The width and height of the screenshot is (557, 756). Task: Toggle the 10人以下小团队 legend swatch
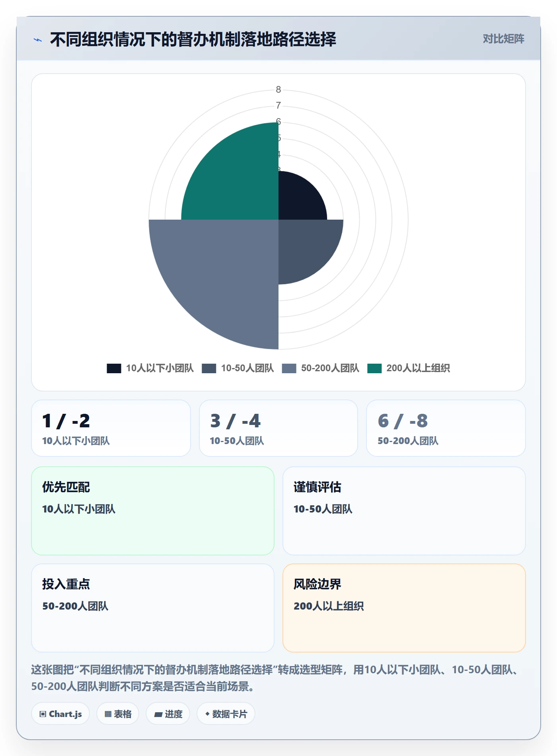point(114,368)
